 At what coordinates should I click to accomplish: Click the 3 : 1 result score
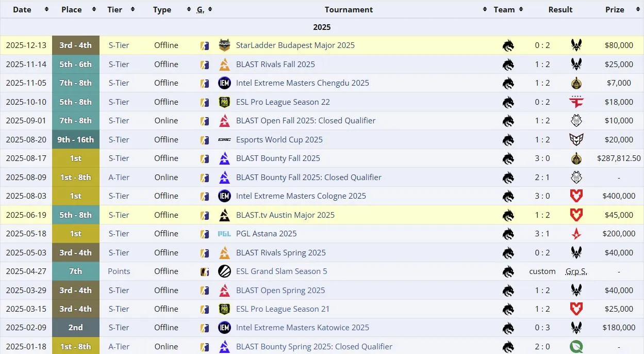542,234
